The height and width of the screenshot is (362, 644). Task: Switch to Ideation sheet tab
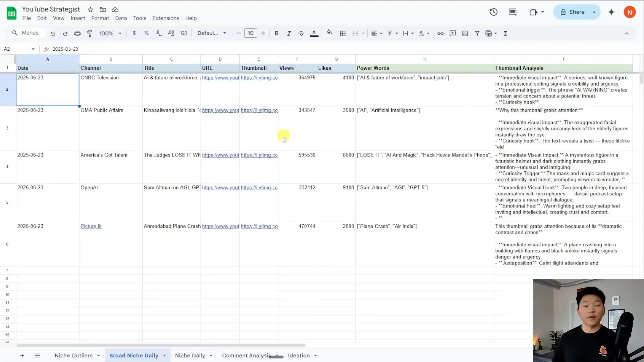[x=299, y=355]
